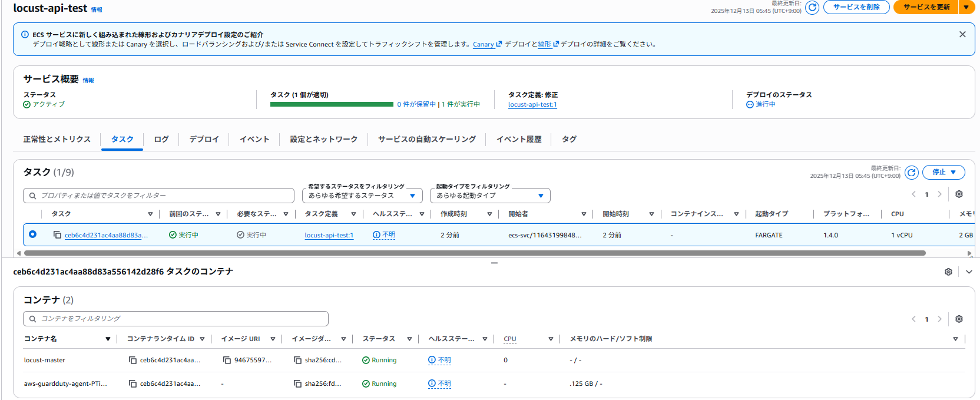980x400 pixels.
Task: Switch to the デプロイ tab
Action: (204, 140)
